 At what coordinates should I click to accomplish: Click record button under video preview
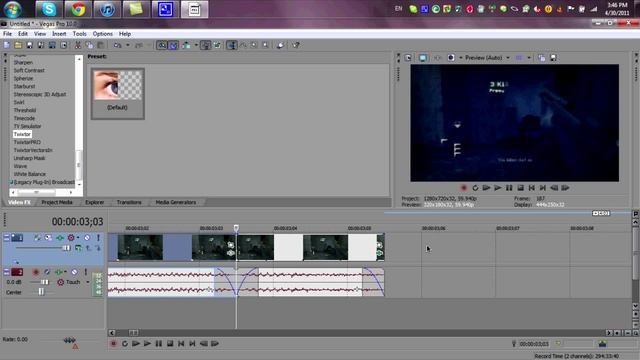click(464, 188)
